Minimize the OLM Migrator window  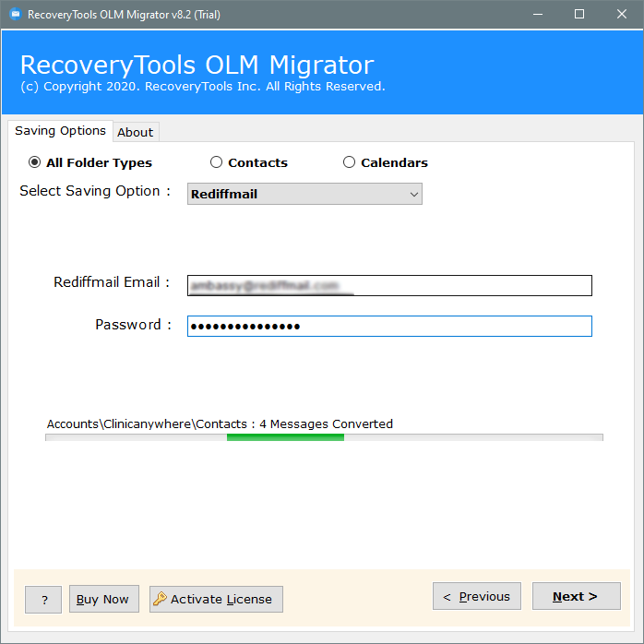click(x=538, y=15)
